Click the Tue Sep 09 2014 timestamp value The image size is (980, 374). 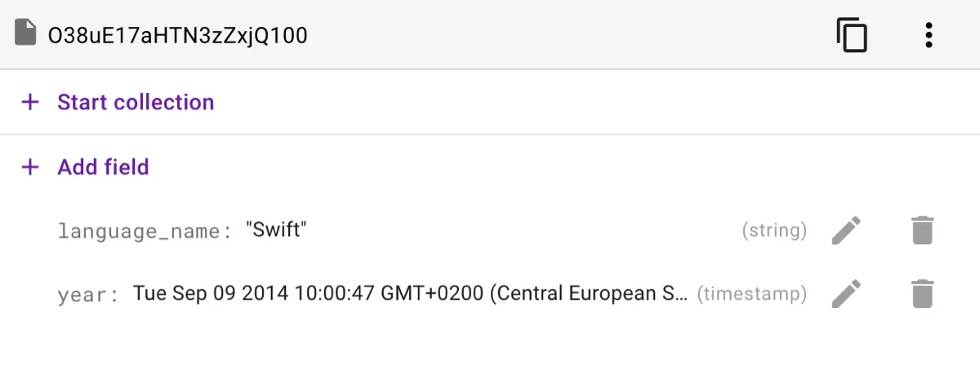point(410,293)
